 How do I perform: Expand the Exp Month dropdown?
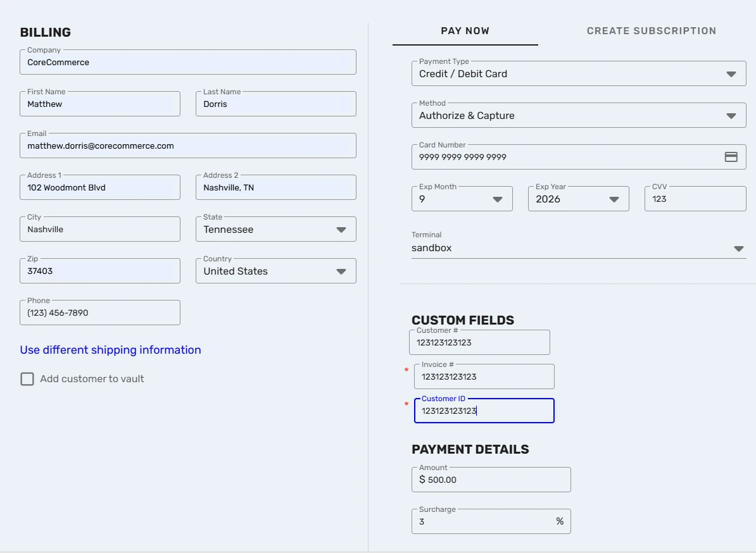(462, 199)
